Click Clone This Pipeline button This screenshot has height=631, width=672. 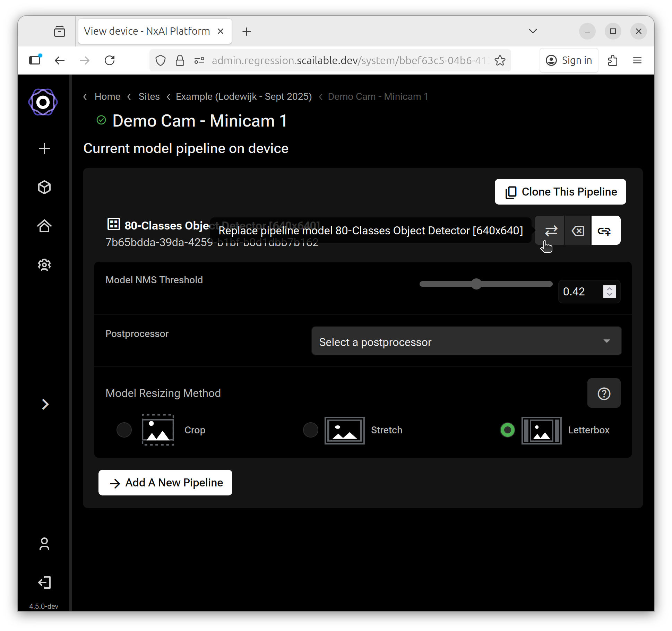(x=560, y=192)
